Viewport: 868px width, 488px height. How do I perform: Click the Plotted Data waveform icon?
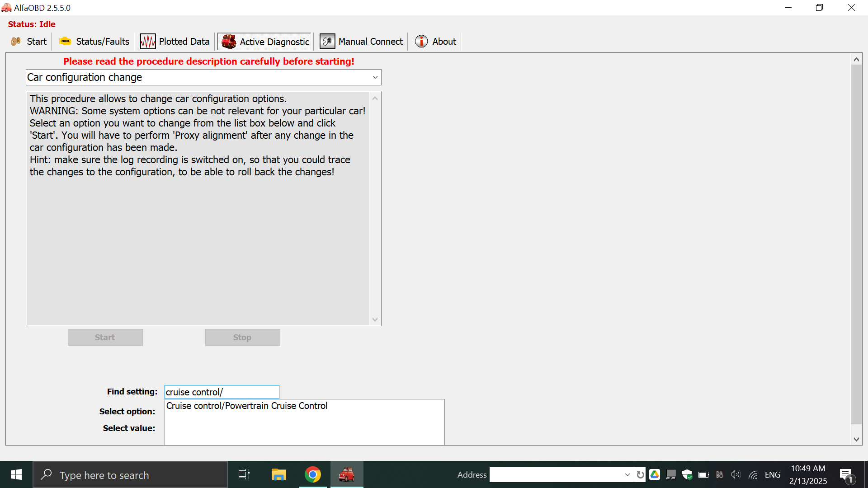pos(148,42)
